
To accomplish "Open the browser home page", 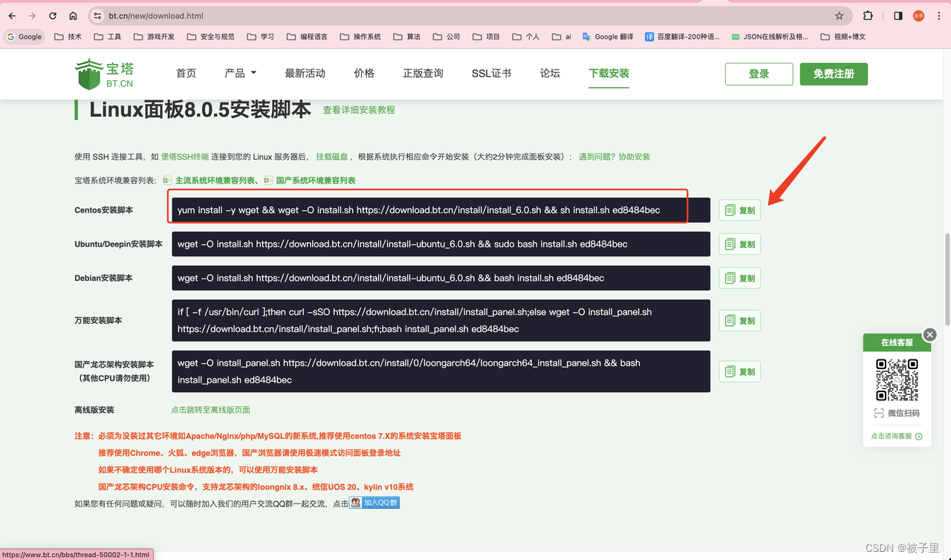I will coord(73,16).
